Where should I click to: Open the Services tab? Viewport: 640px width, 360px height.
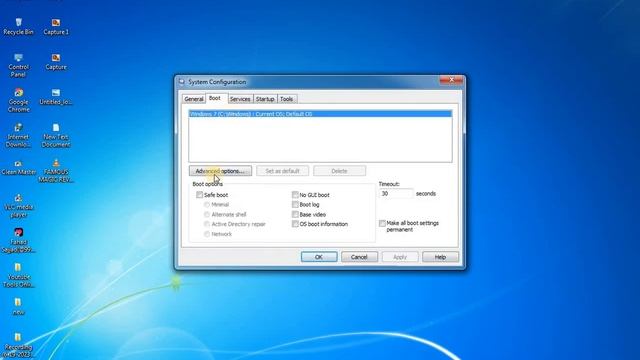[x=240, y=99]
